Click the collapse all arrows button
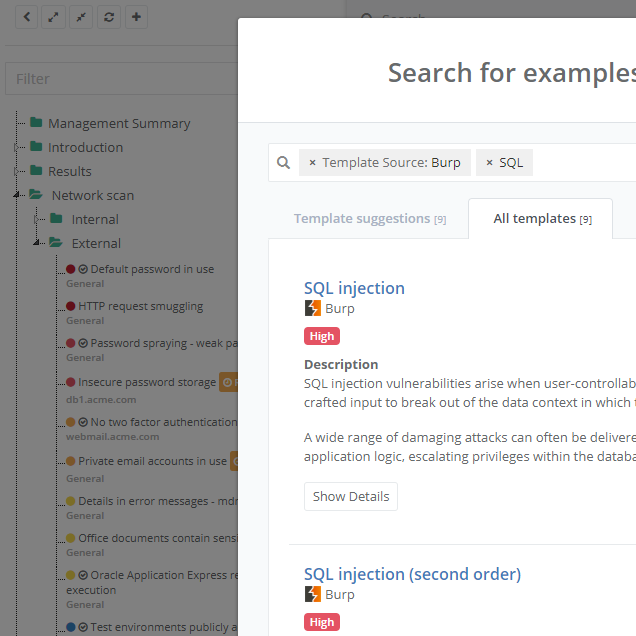Image resolution: width=636 pixels, height=636 pixels. coord(81,17)
